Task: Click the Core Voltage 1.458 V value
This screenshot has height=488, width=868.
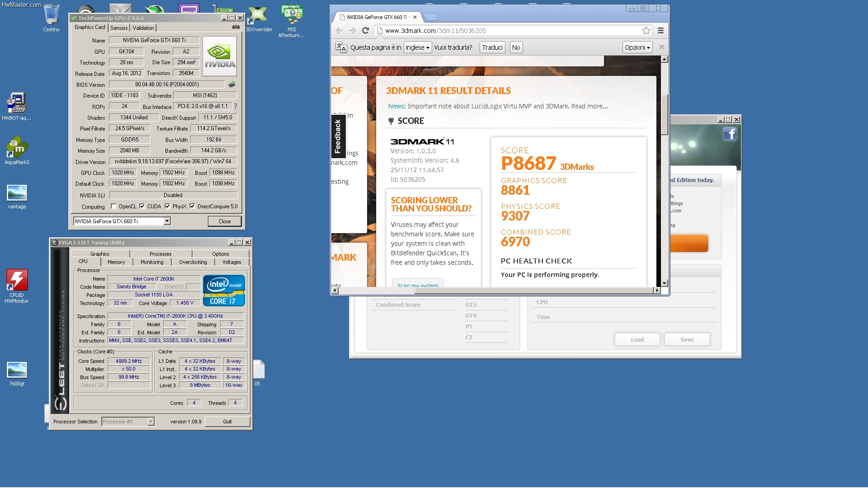Action: coord(185,303)
